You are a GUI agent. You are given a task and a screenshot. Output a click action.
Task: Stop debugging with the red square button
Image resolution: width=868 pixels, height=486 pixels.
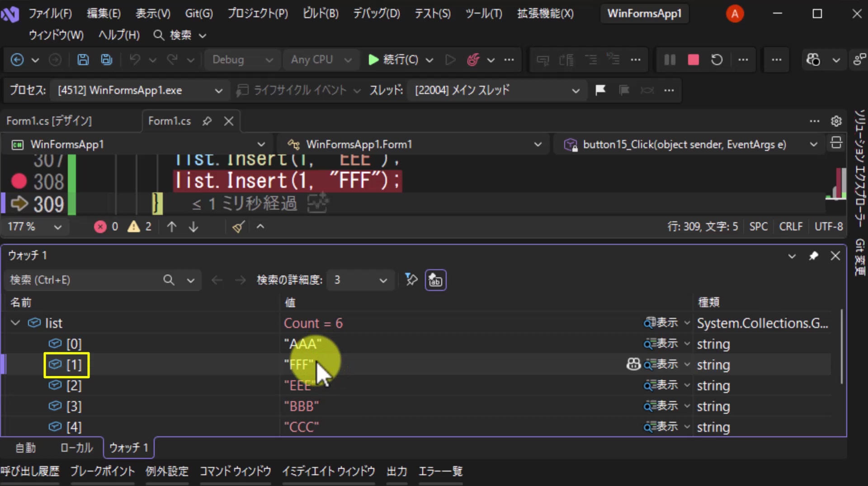pos(693,60)
